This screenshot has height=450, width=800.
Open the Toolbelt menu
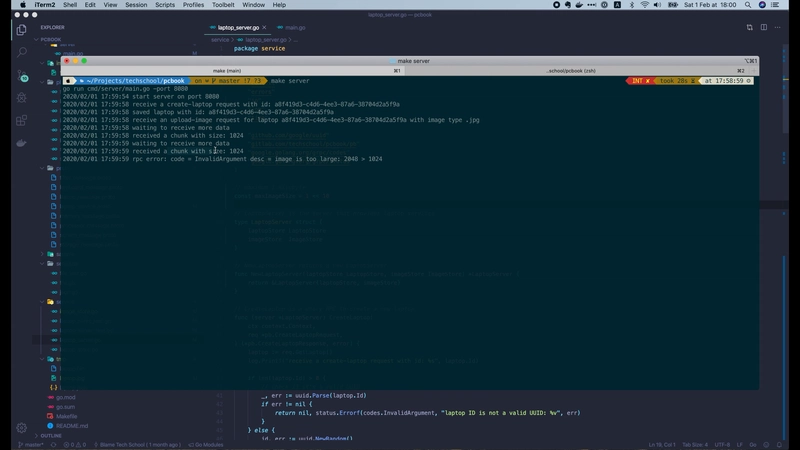click(x=223, y=5)
